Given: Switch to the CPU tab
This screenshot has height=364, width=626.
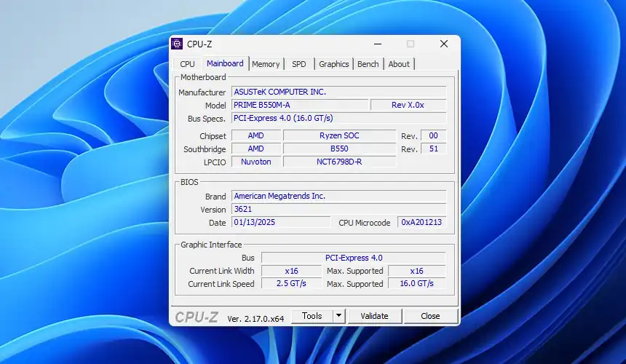Looking at the screenshot, I should [187, 64].
